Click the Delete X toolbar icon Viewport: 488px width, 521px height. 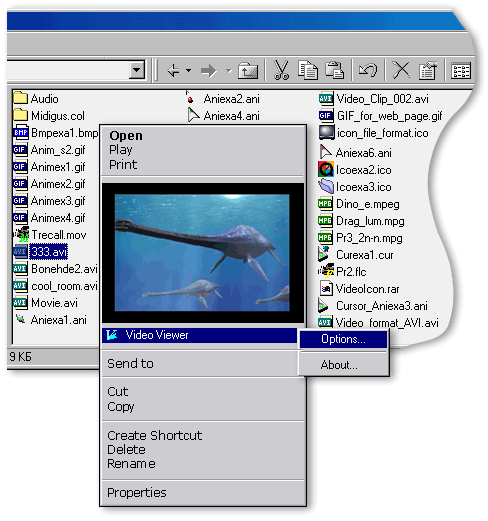401,70
